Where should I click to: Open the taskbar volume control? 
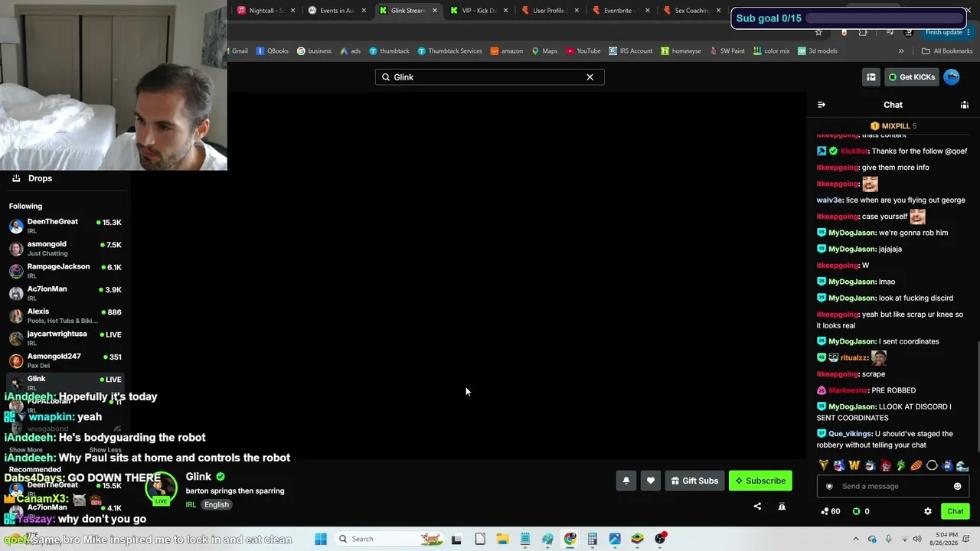917,539
